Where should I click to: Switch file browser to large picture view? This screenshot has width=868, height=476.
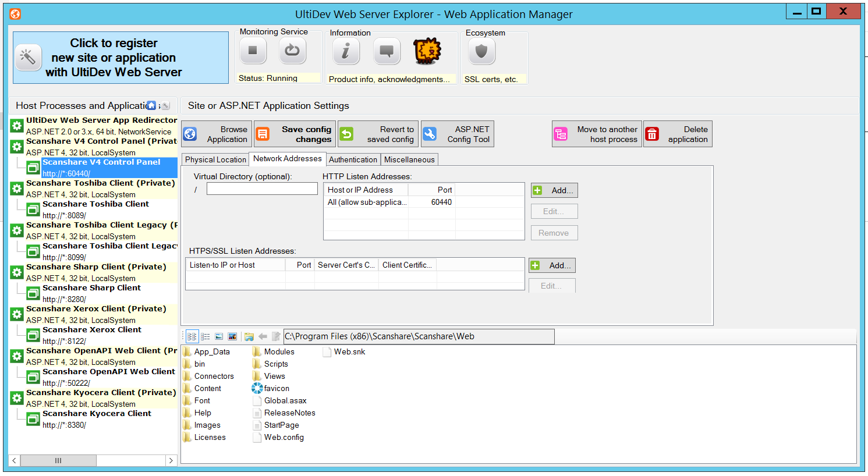[232, 336]
